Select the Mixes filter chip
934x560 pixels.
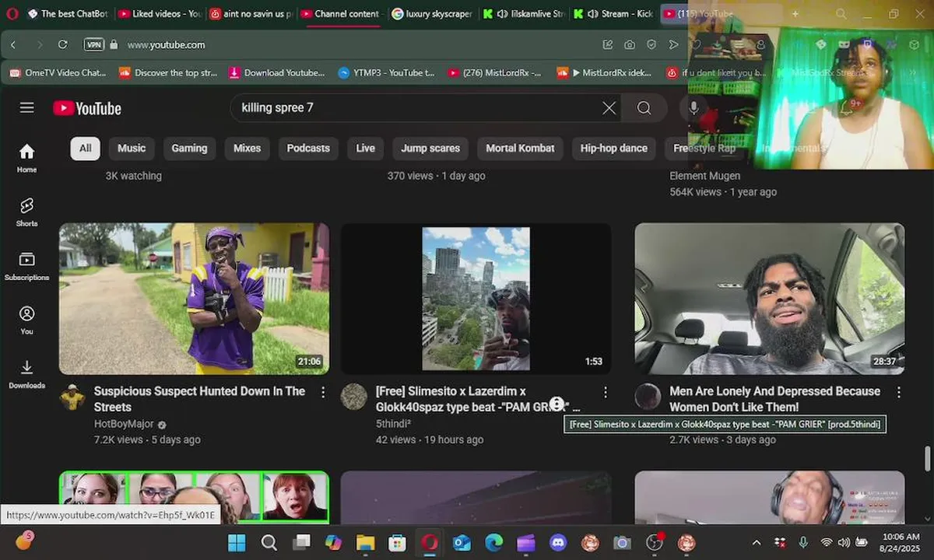click(247, 148)
